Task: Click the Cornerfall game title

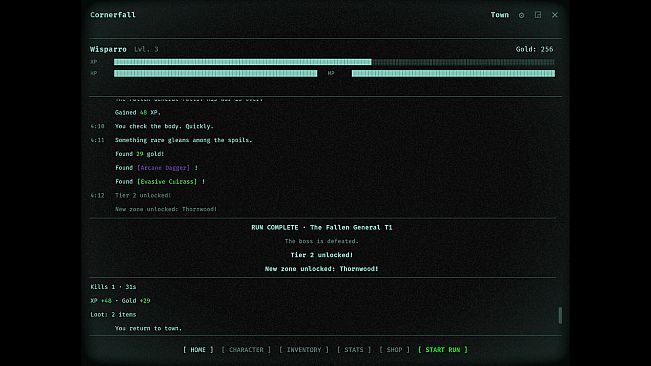Action: 113,15
